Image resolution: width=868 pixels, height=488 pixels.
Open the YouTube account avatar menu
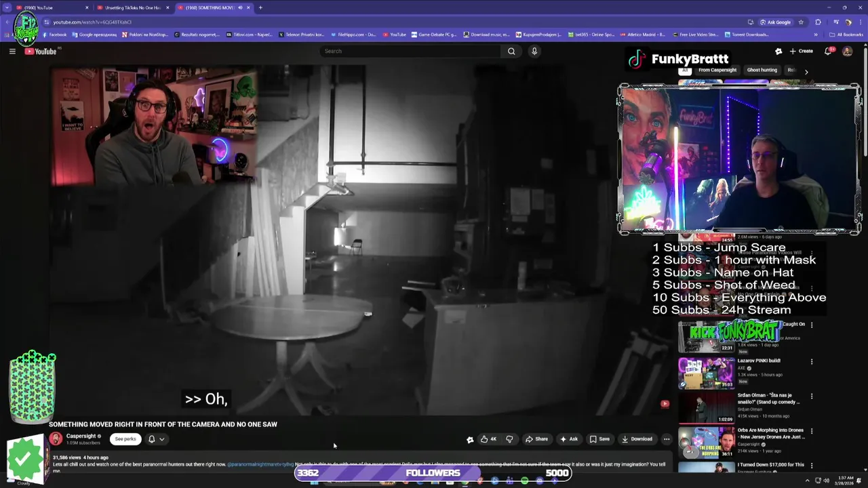(x=847, y=51)
